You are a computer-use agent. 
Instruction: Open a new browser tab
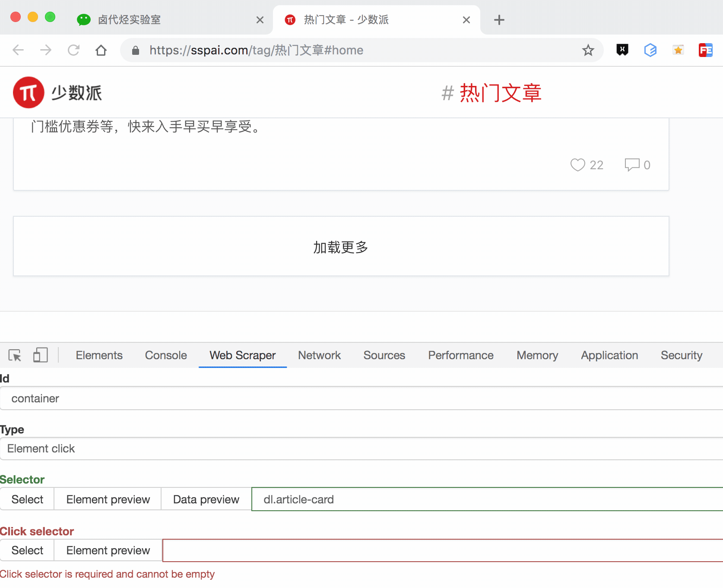coord(499,20)
